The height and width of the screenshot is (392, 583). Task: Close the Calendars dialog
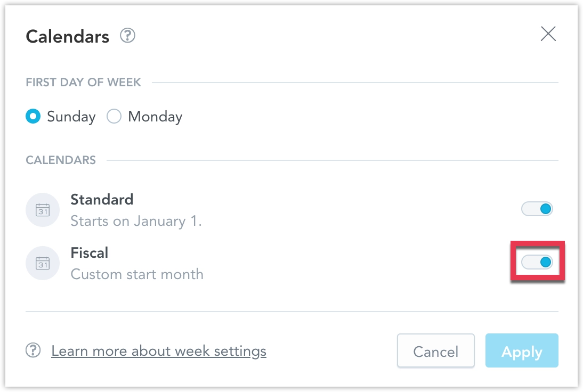pyautogui.click(x=549, y=34)
